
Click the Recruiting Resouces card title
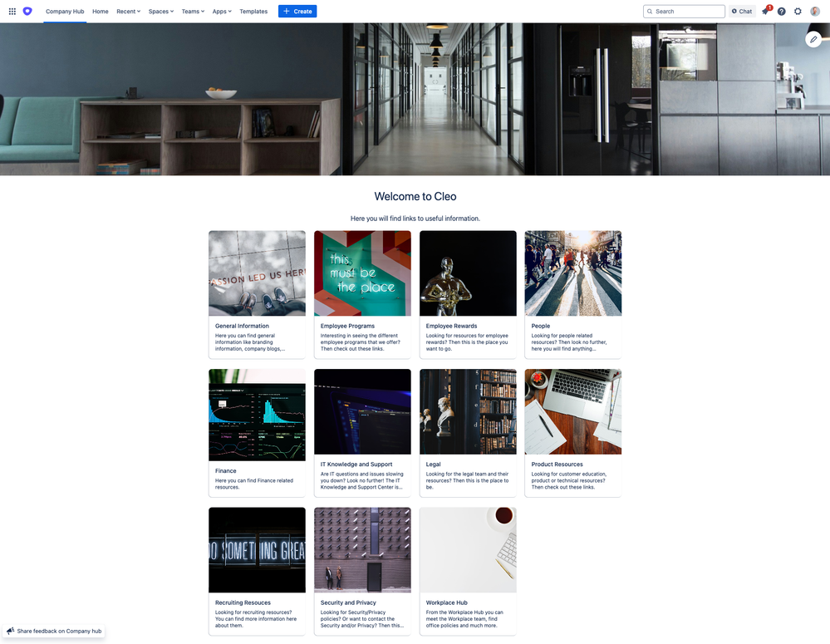click(243, 602)
